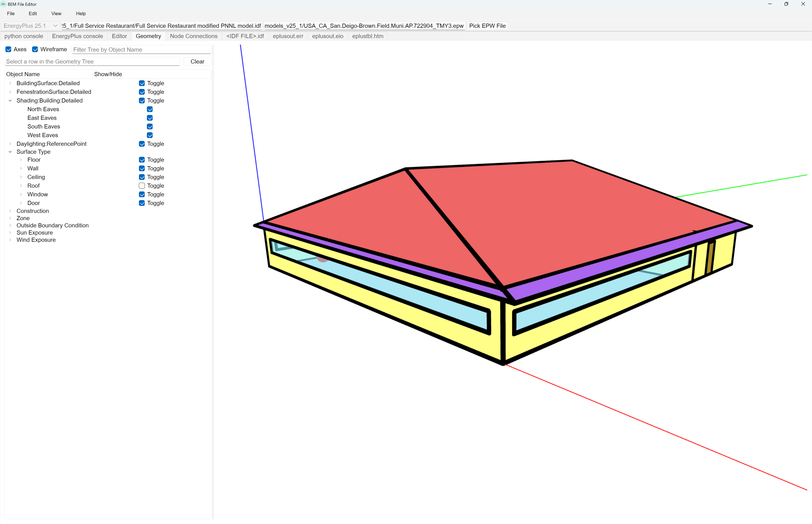Expand the Construction tree node
This screenshot has width=812, height=524.
coord(10,211)
